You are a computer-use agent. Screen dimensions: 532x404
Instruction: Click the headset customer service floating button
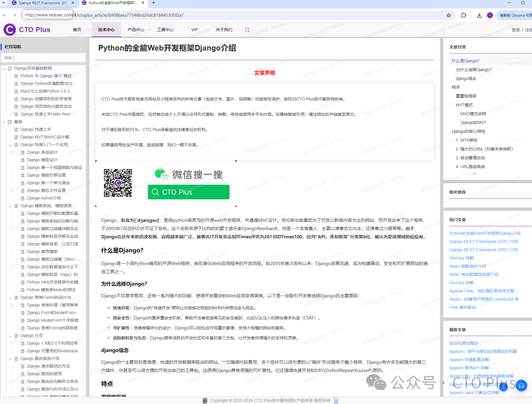[x=521, y=386]
